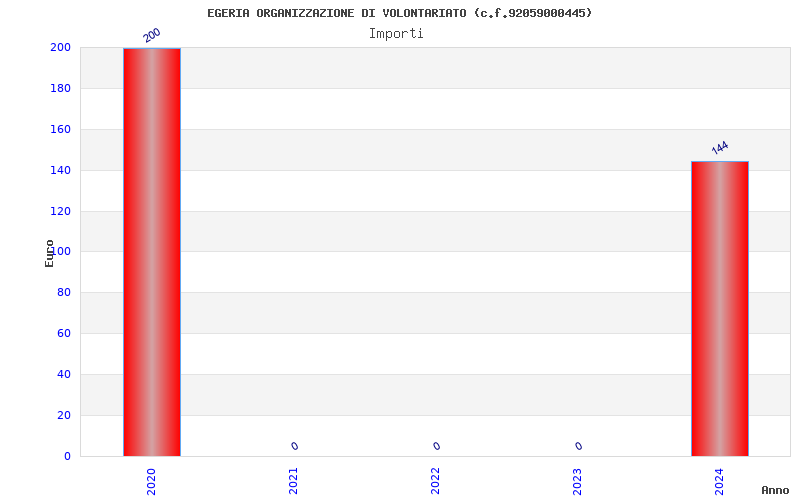Click the Anno x-axis title
800x500 pixels.
[x=775, y=490]
